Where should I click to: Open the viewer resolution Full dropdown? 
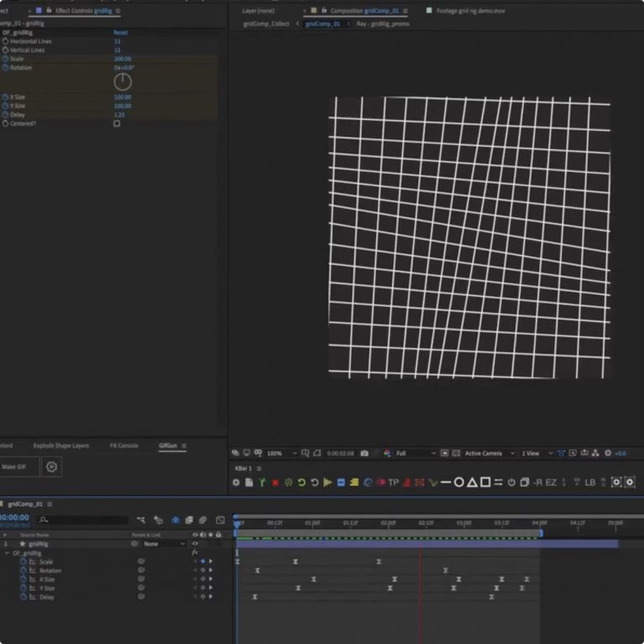coord(415,454)
